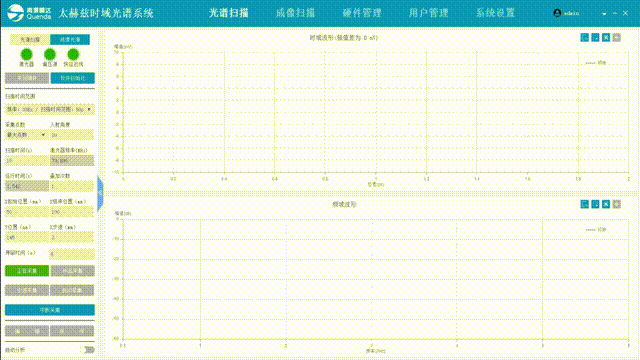Click second blue icon of 时域波形 chart
The image size is (640, 360).
595,38
